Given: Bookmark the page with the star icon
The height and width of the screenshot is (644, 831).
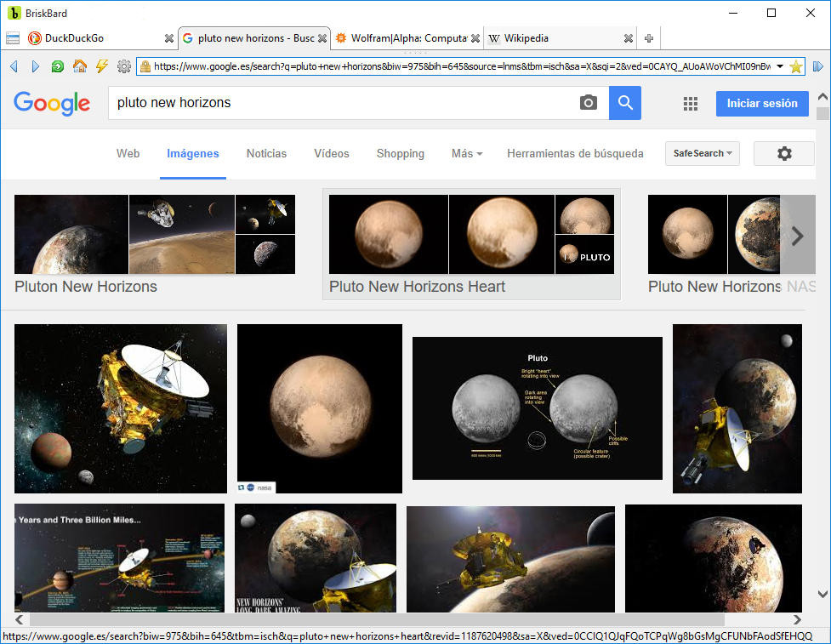Looking at the screenshot, I should pos(795,67).
